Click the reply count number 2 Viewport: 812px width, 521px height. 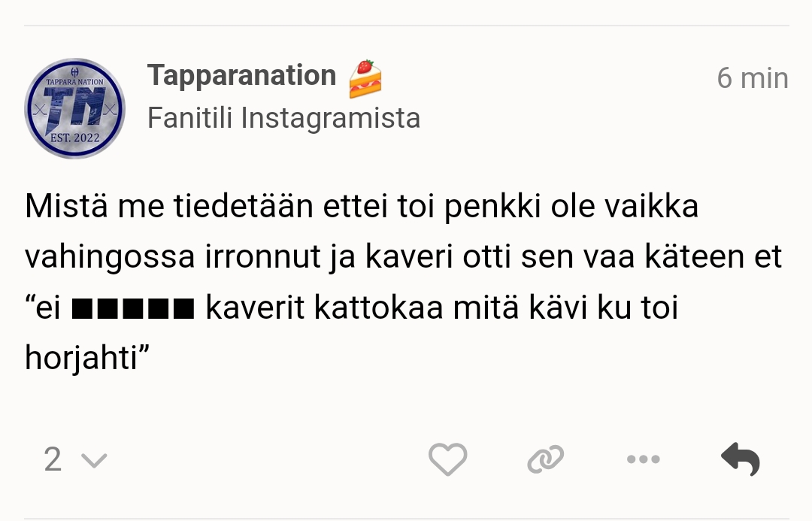[53, 459]
